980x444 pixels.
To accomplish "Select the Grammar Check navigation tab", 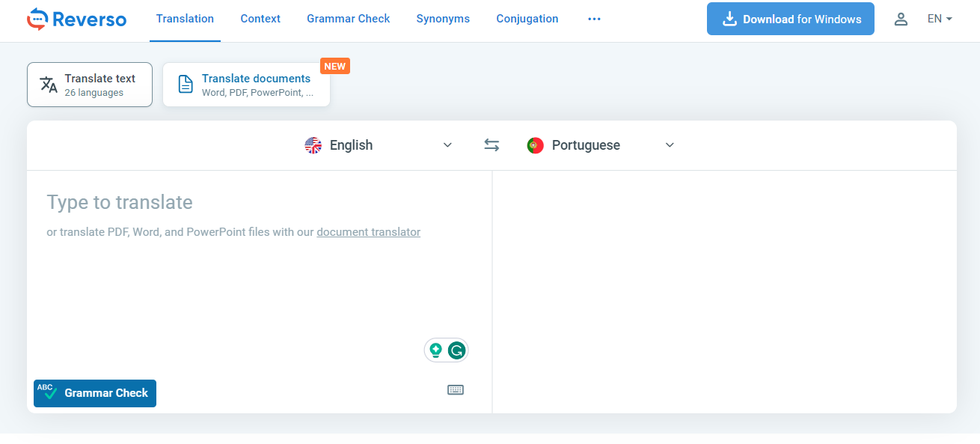I will [x=348, y=19].
